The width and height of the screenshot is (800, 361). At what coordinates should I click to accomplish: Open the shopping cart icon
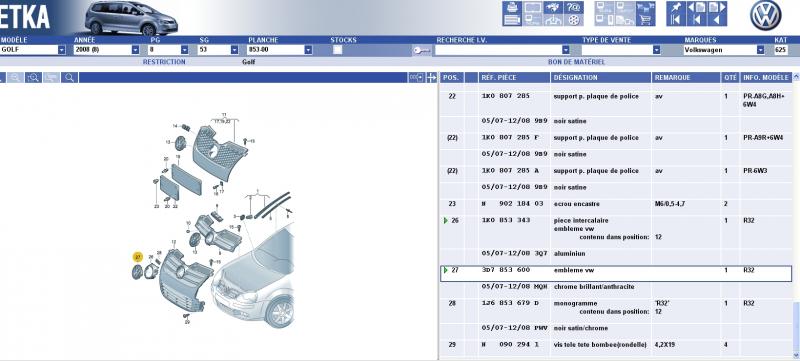646,20
